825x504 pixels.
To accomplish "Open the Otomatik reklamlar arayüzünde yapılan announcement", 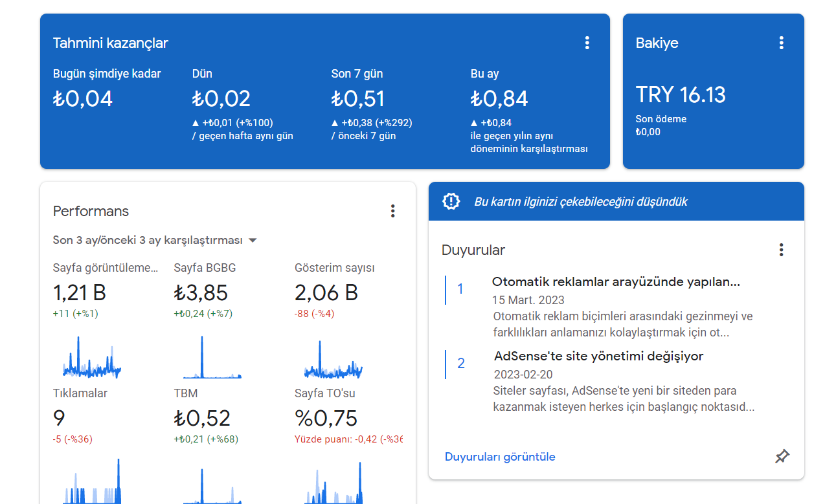I will 616,282.
